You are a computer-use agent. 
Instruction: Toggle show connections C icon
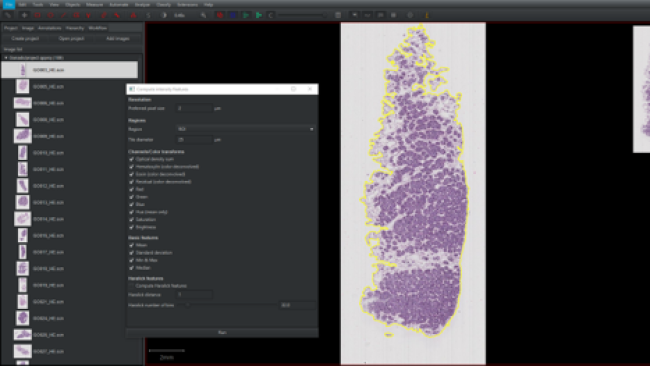pos(270,15)
